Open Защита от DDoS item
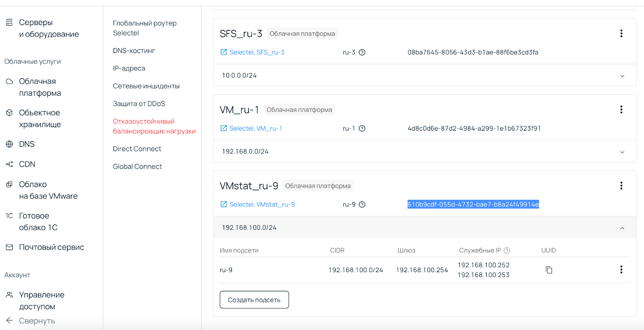The width and height of the screenshot is (644, 330). pyautogui.click(x=139, y=104)
